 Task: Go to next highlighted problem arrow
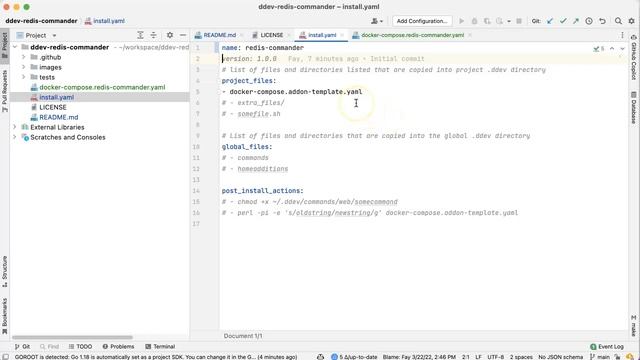click(x=622, y=49)
